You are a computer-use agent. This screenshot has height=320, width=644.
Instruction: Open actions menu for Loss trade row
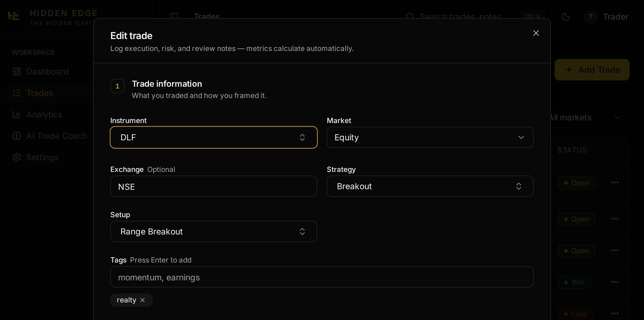click(614, 313)
